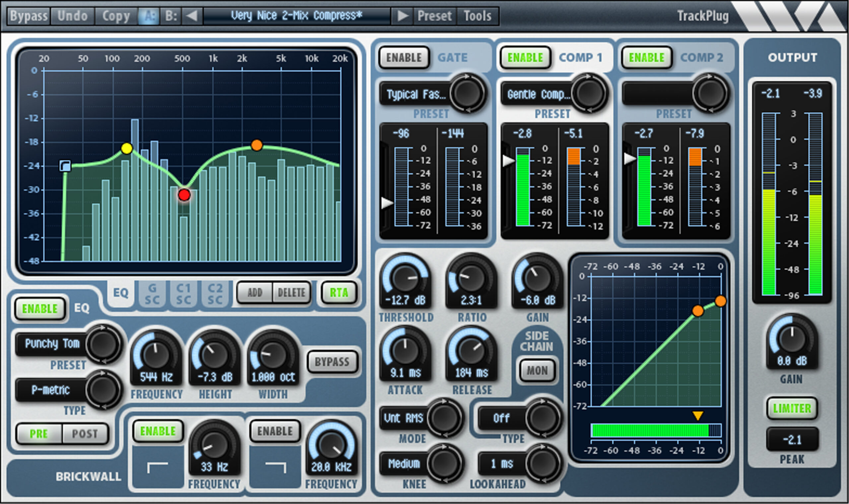Select the red EQ band node
This screenshot has height=504, width=849.
pyautogui.click(x=184, y=195)
